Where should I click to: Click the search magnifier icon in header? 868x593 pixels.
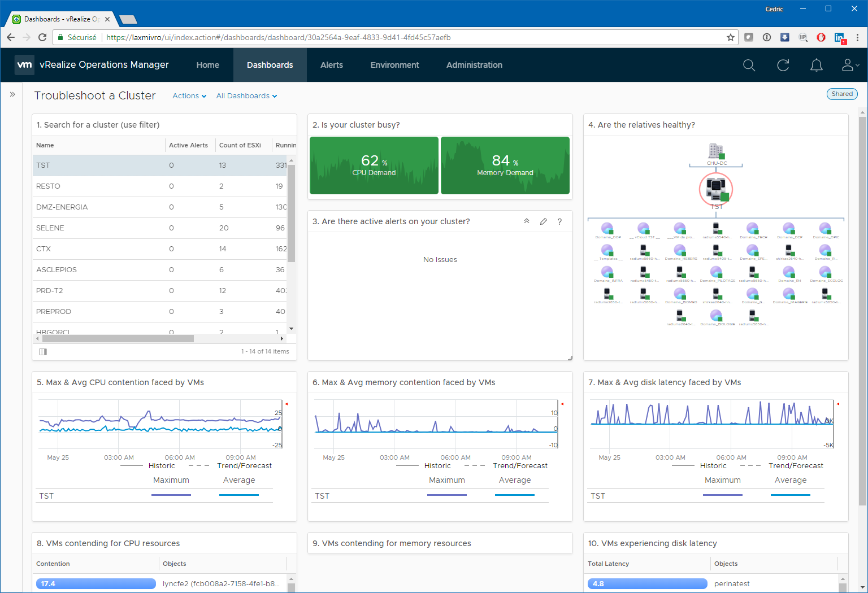[749, 66]
